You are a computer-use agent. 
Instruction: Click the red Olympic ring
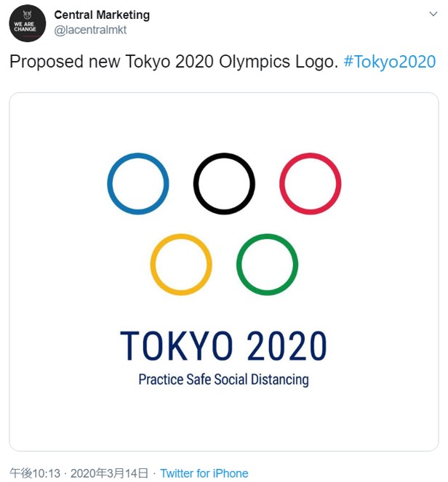click(x=311, y=183)
